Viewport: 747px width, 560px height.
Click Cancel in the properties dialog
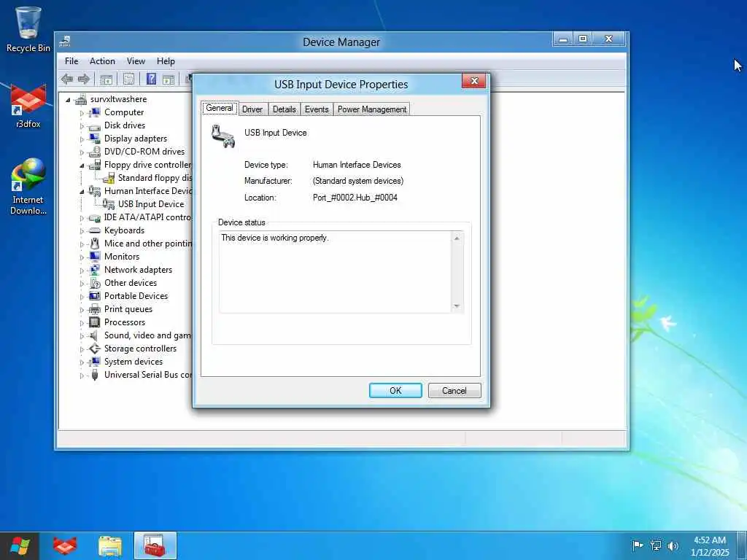(x=454, y=391)
